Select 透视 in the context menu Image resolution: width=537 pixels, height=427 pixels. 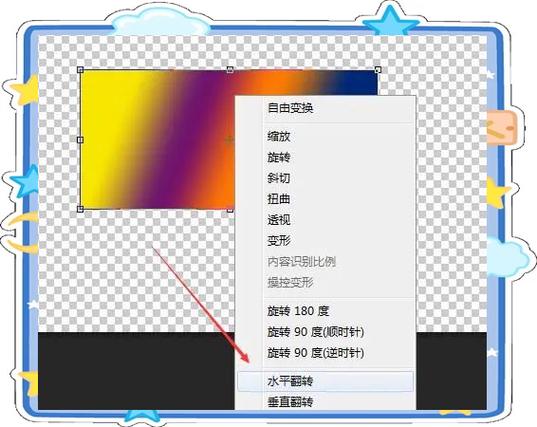pos(325,220)
